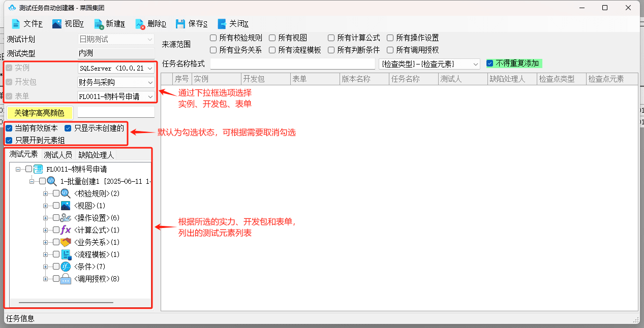Switch to the 测试人员 tab
644x328 pixels.
58,155
